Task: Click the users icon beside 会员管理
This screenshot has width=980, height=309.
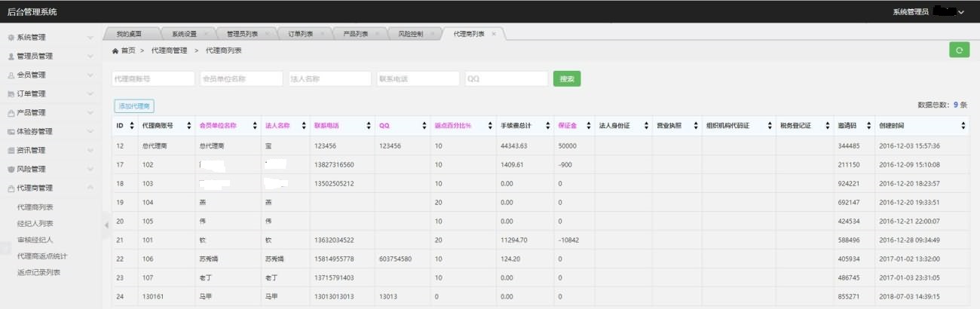Action: (x=11, y=75)
